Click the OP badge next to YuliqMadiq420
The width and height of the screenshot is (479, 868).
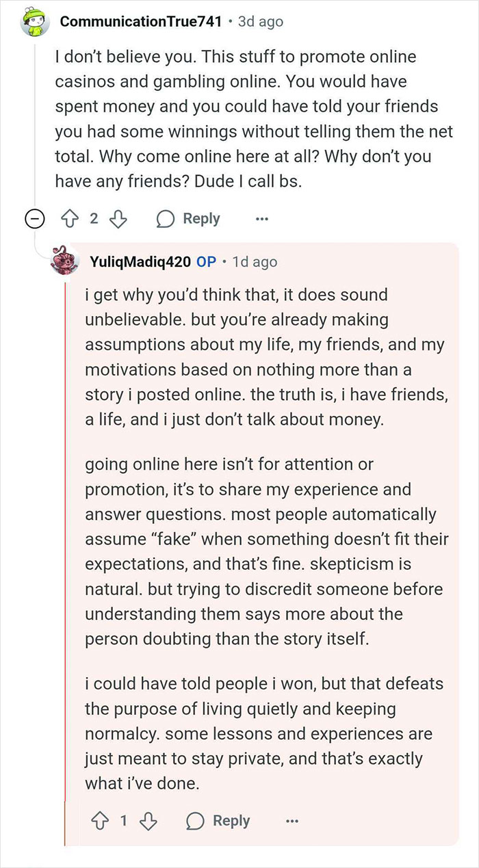pos(207,261)
